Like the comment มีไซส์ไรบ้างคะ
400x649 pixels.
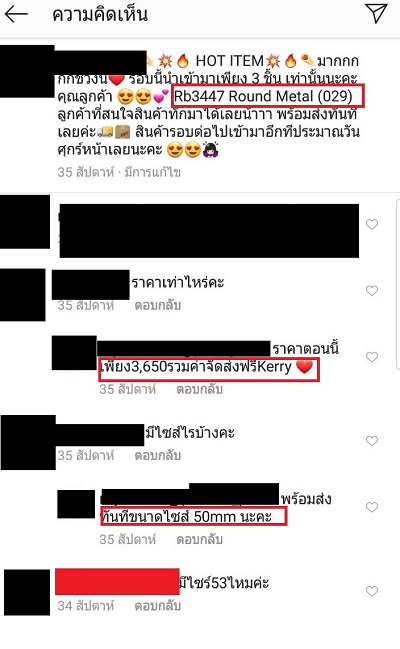(372, 441)
